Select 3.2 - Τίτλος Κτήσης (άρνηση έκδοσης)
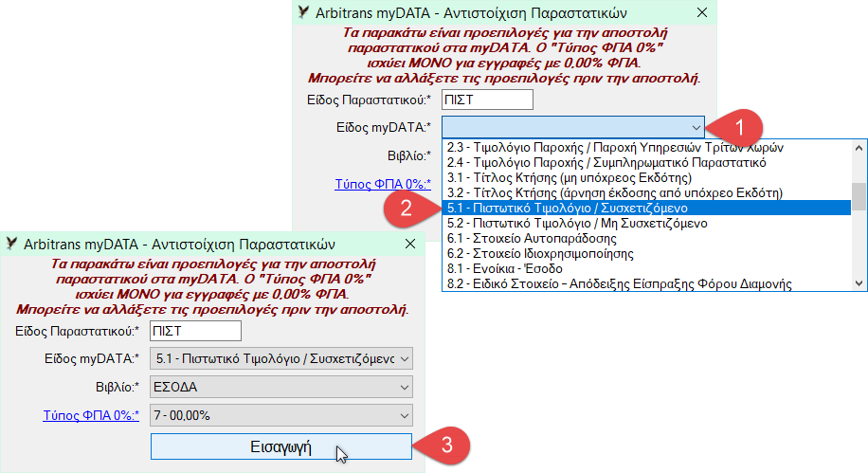Screen dimensions: 868x473 coord(646,192)
